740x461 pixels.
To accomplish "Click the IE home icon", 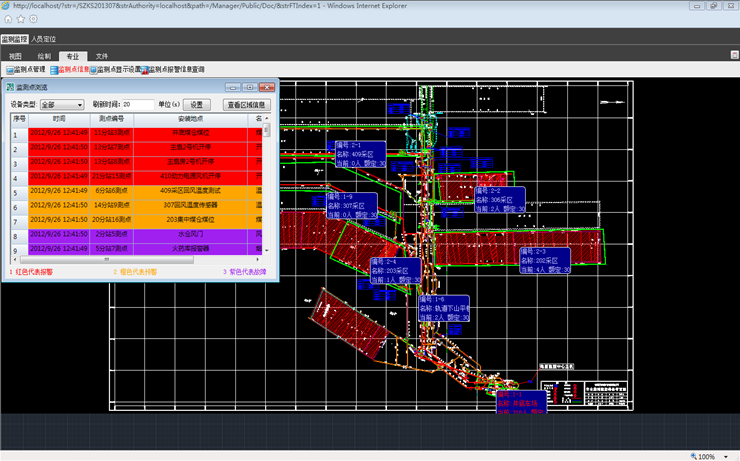I will coord(9,19).
